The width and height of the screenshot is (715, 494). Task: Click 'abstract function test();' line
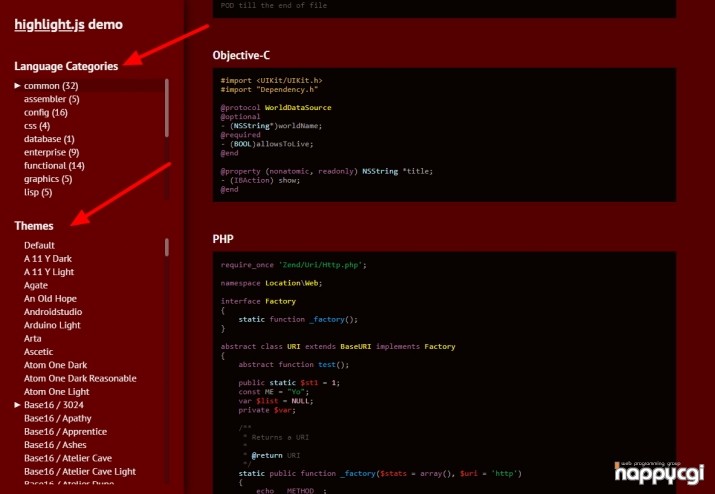coord(294,365)
